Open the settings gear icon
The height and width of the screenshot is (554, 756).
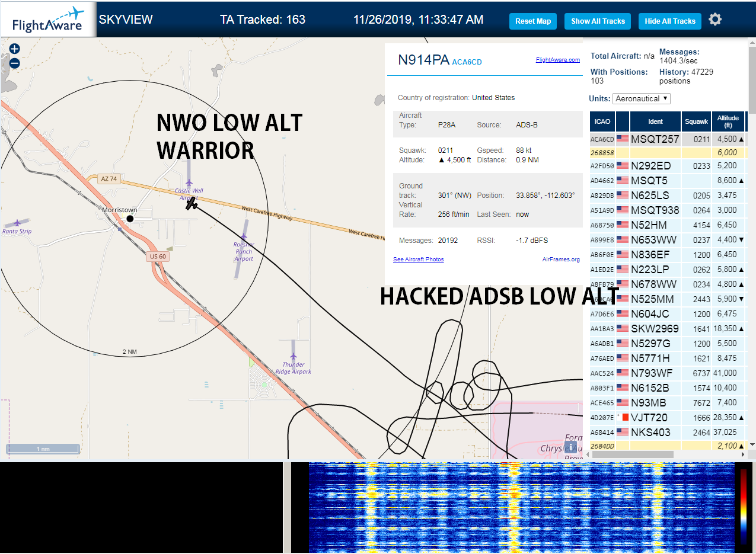tap(715, 20)
